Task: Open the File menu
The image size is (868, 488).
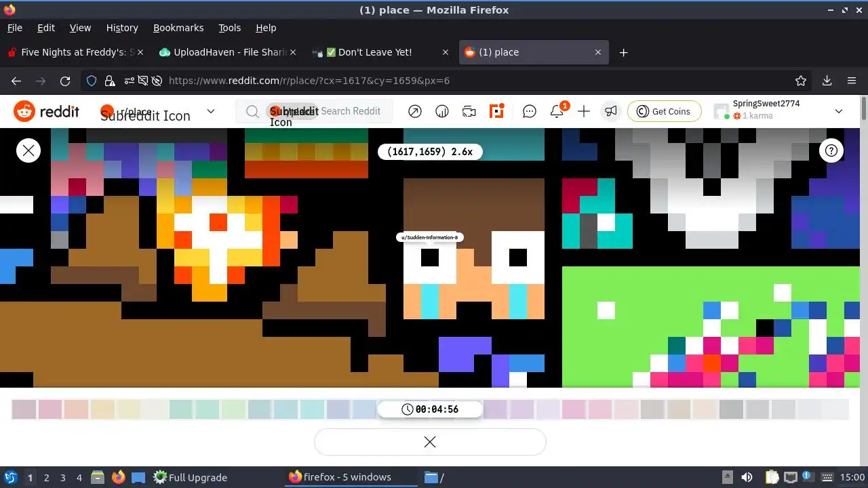Action: 14,28
